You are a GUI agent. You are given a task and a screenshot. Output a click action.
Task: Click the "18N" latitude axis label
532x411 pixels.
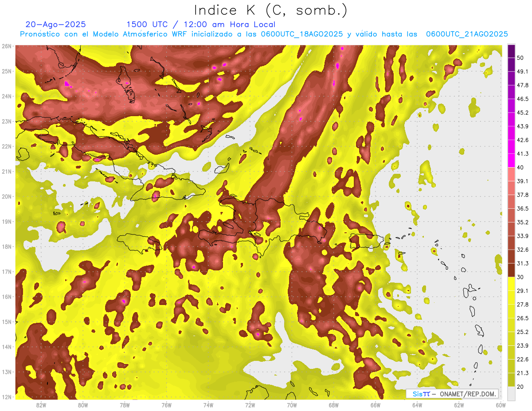(x=7, y=247)
